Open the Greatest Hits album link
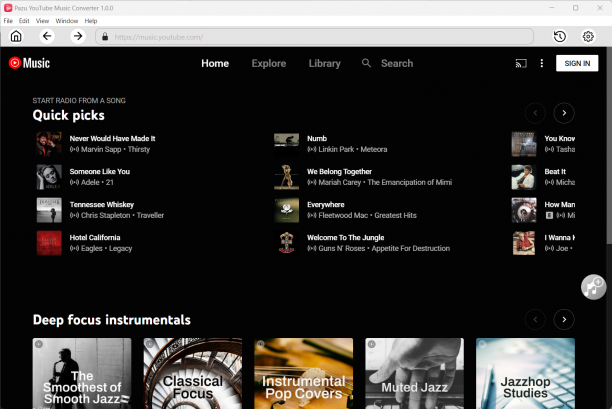Viewport: 612px width, 409px height. tap(395, 215)
